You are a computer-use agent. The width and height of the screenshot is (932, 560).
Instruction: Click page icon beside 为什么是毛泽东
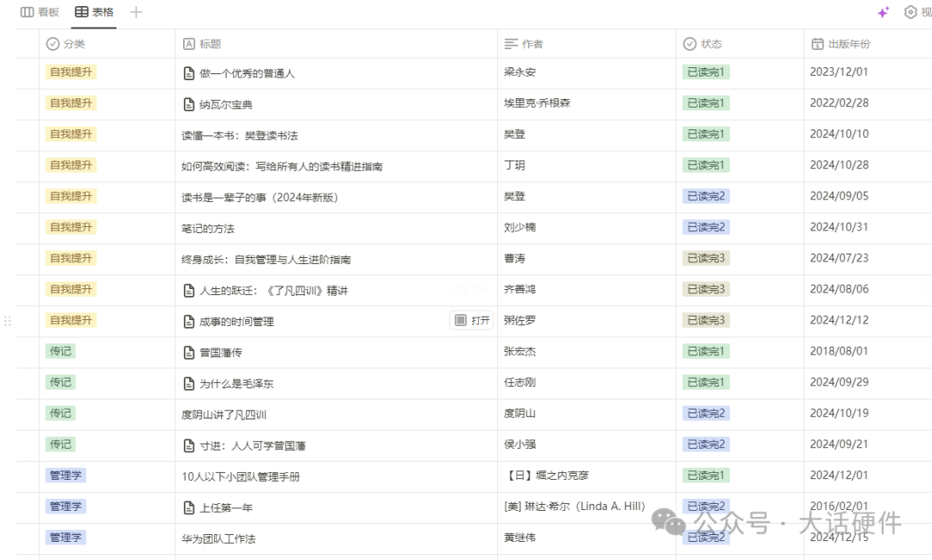pos(189,383)
